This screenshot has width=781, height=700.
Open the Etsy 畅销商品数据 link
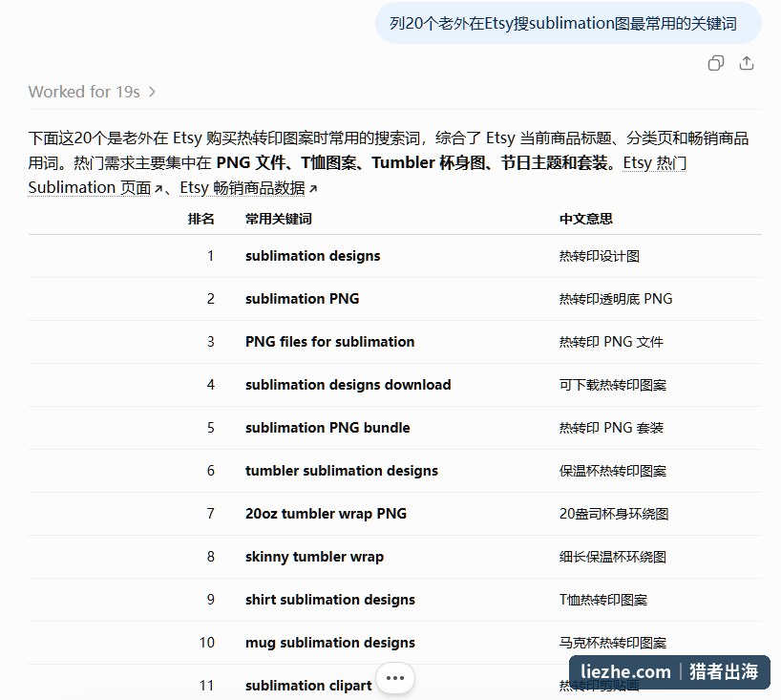pyautogui.click(x=248, y=188)
